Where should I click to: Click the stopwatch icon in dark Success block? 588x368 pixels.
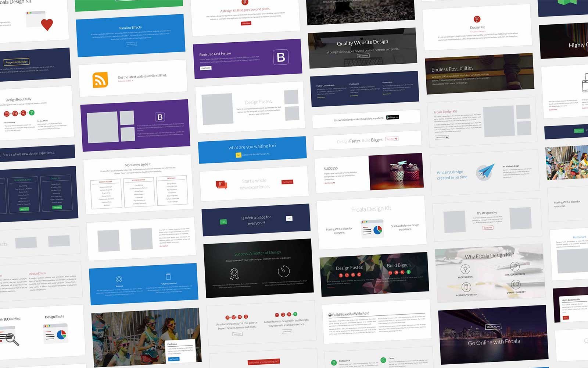coord(283,271)
